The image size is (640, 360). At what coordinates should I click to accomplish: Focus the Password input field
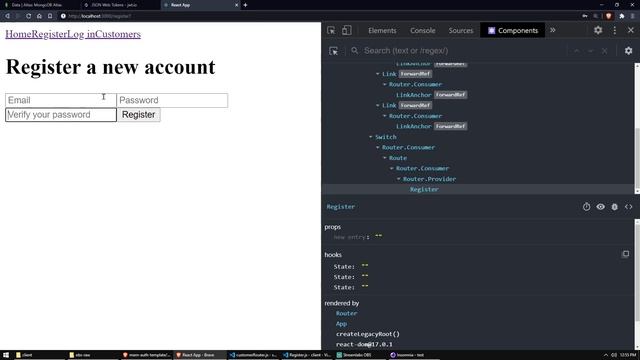pos(172,100)
